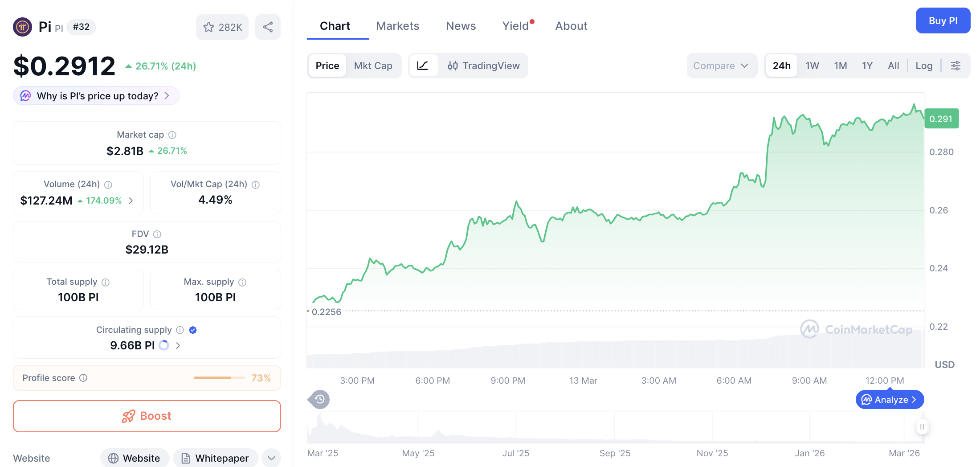Click the star icon to watchlist Pi
Screen dimensions: 980x467
tap(209, 27)
